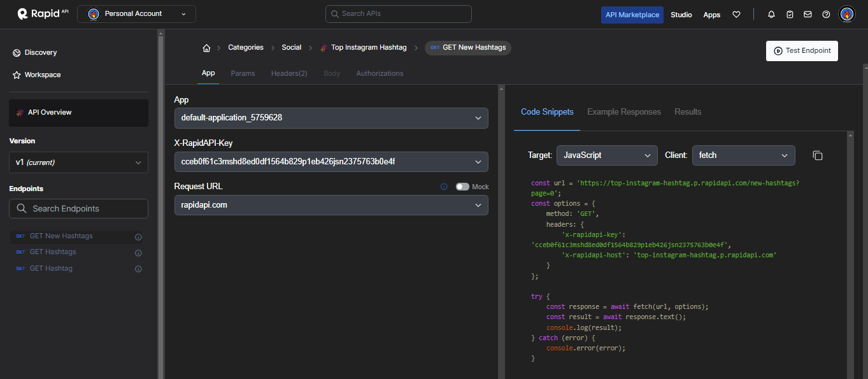This screenshot has width=868, height=379.
Task: Open the Top Instagram Hashtag breadcrumb
Action: coord(369,47)
